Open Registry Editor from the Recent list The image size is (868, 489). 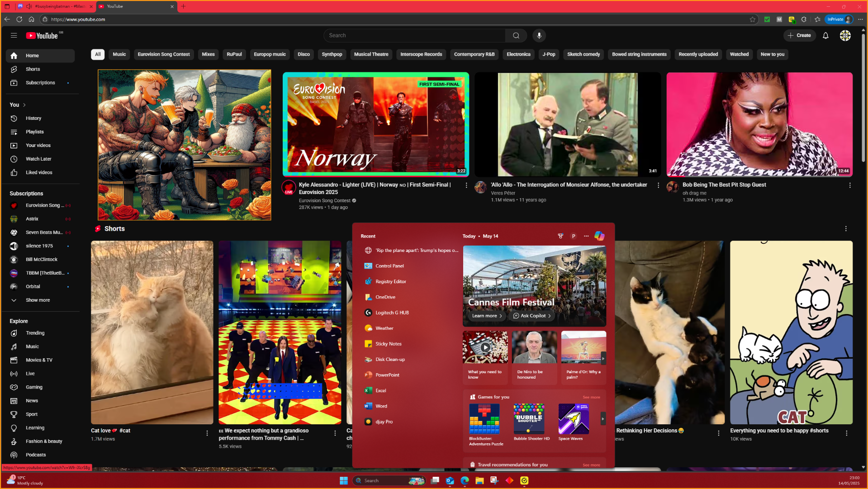coord(410,281)
